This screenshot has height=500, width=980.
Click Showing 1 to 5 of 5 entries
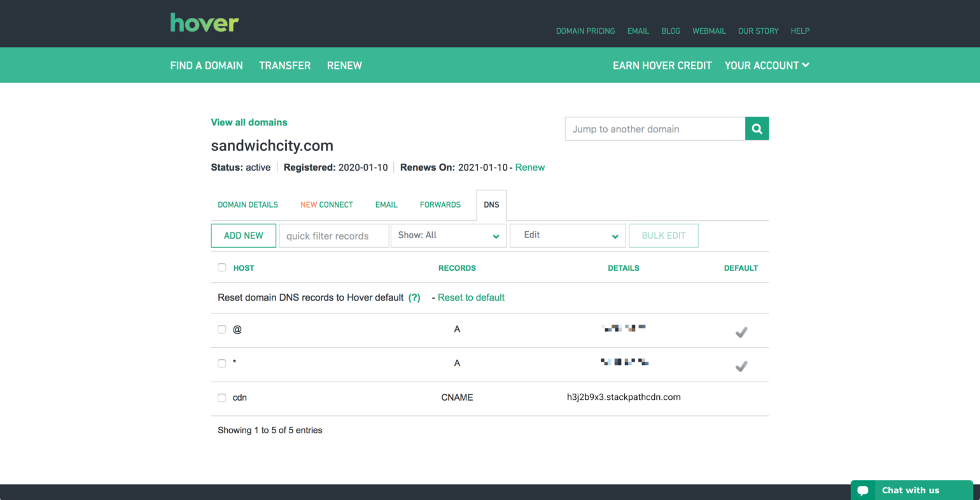tap(270, 431)
